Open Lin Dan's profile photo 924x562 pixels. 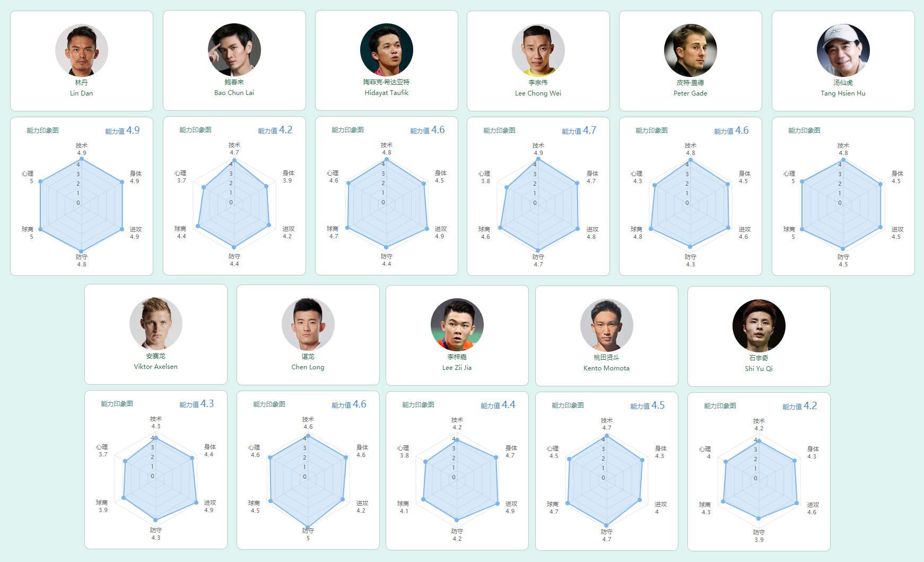[x=82, y=50]
